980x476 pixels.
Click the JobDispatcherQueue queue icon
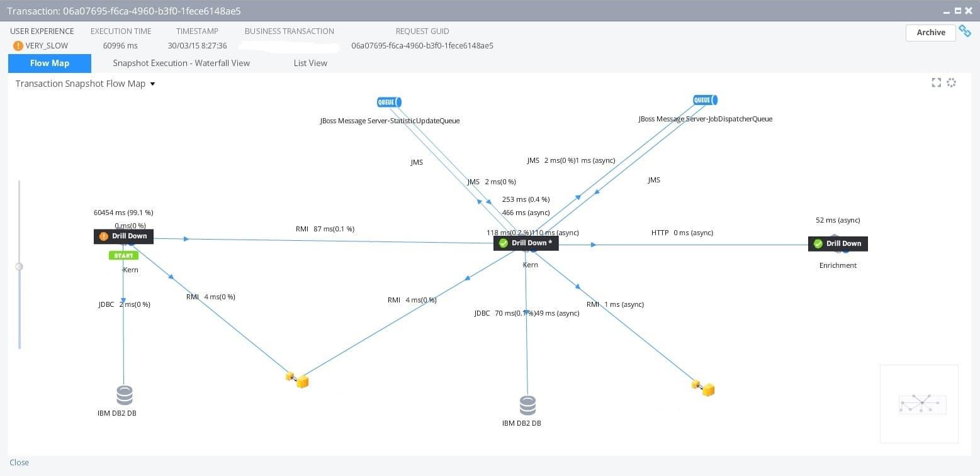click(x=705, y=100)
